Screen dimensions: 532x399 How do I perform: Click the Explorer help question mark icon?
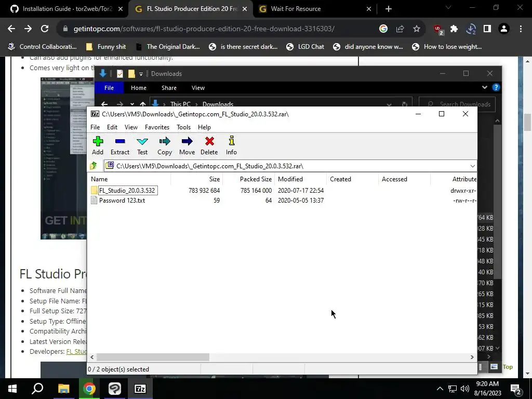(x=496, y=87)
